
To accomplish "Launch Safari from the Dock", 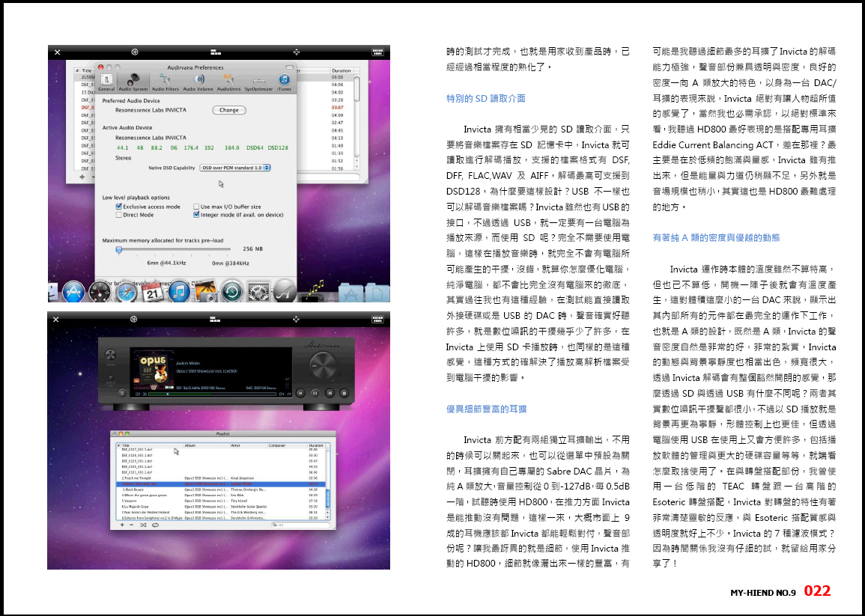I will tap(124, 291).
